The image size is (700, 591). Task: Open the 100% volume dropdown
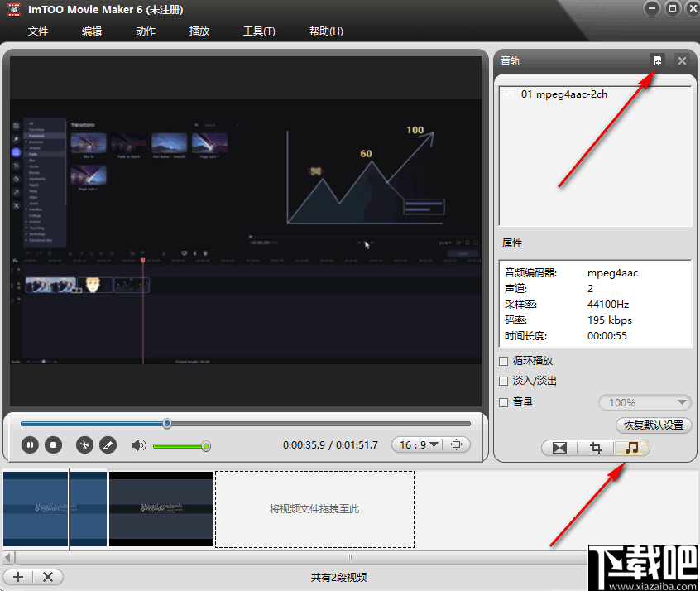tap(645, 401)
